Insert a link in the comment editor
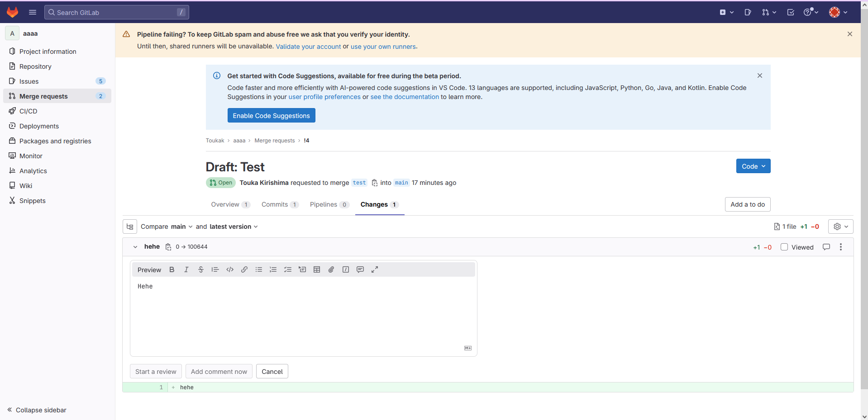868x420 pixels. (x=244, y=270)
